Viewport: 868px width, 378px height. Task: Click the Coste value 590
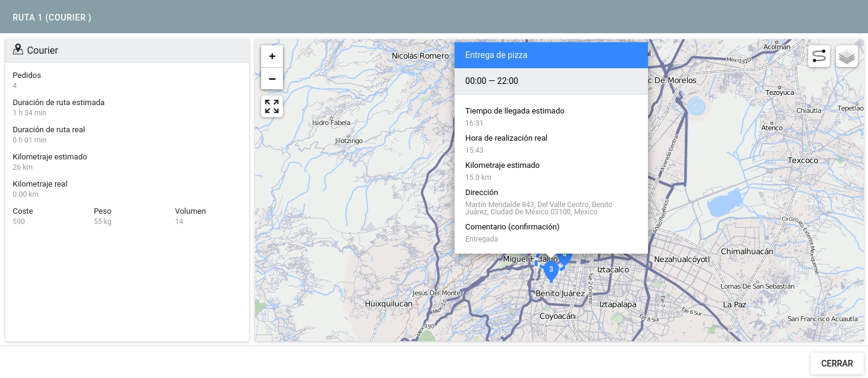coord(19,222)
